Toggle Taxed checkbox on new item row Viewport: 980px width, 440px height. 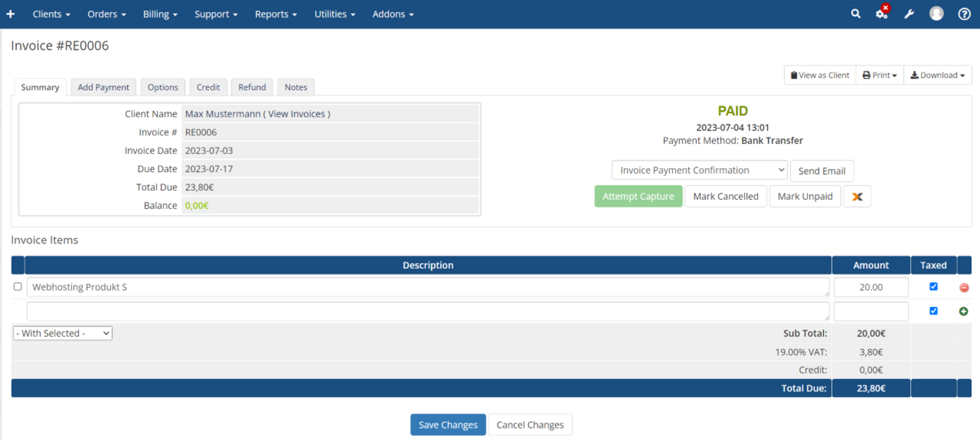pyautogui.click(x=934, y=311)
